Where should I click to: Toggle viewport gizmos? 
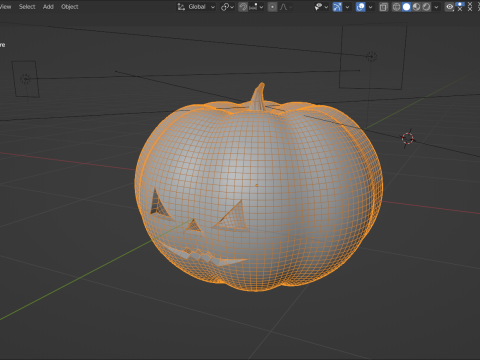coord(337,7)
